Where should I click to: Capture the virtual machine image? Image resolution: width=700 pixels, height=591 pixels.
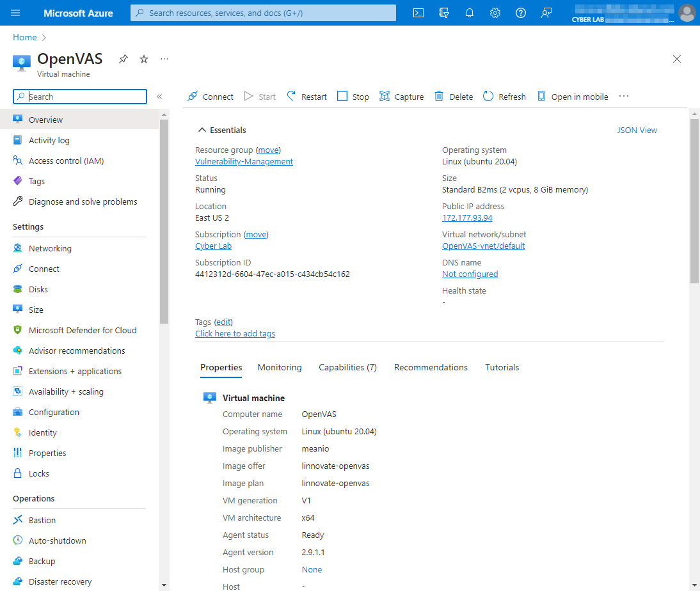[401, 97]
